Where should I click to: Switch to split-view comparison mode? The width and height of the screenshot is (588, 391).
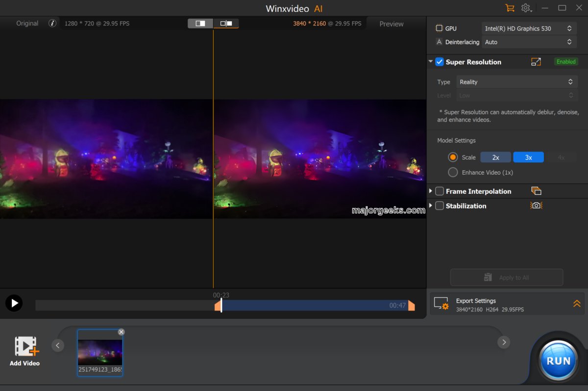(200, 23)
